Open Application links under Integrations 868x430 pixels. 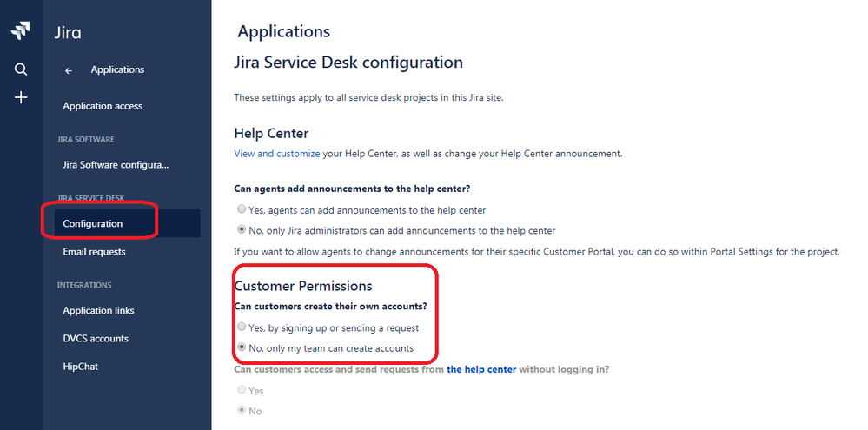[x=98, y=311]
